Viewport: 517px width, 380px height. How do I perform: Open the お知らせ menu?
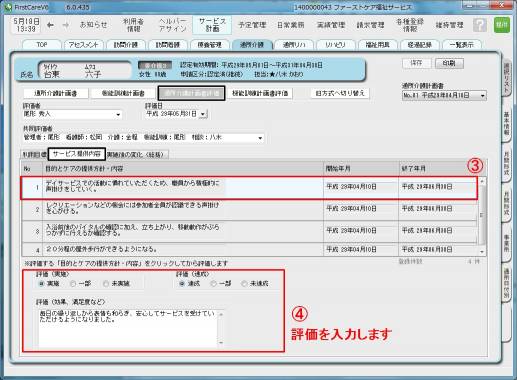(x=94, y=25)
